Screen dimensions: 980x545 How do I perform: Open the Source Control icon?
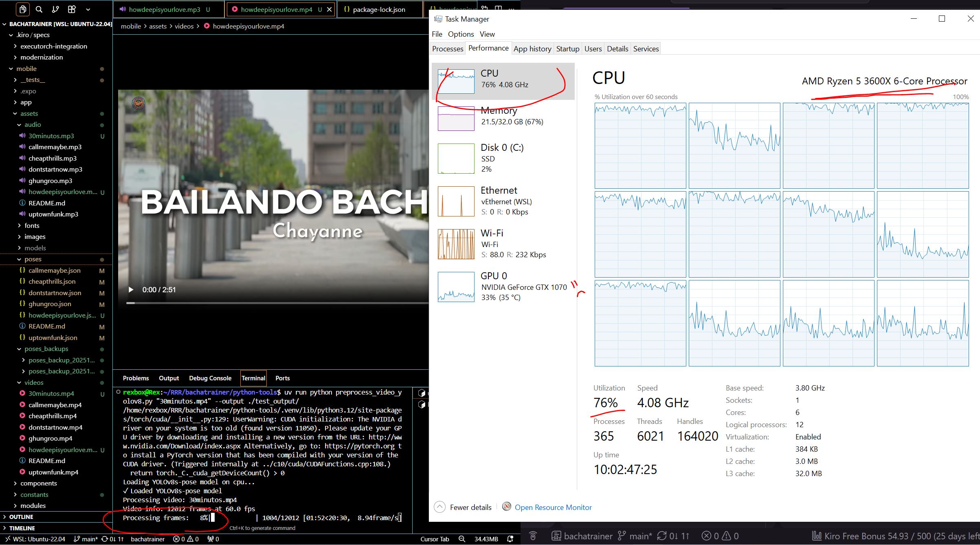point(55,9)
